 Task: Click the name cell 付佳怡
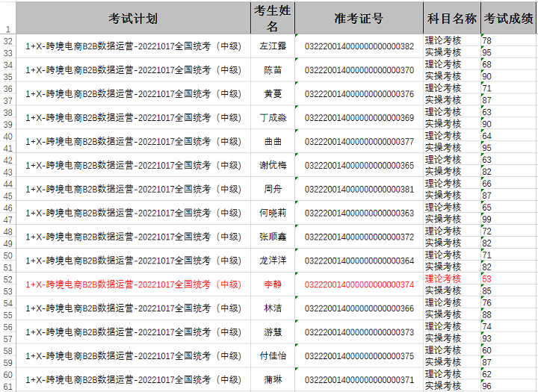click(273, 356)
